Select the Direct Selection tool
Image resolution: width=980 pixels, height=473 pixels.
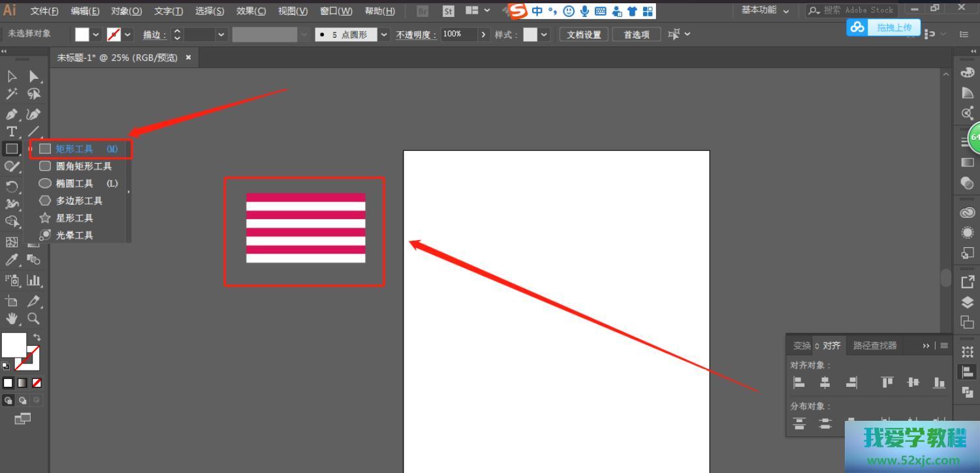click(34, 76)
